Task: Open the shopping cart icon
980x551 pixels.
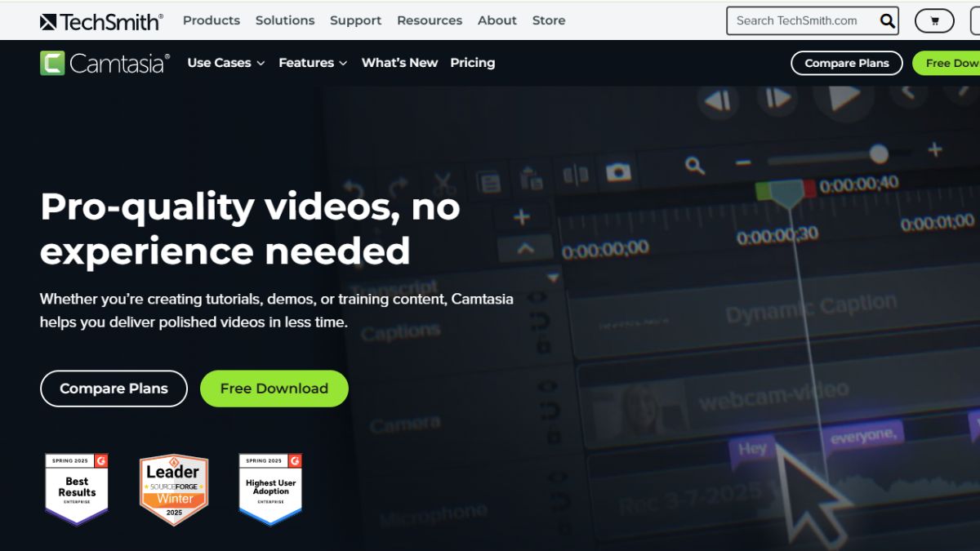Action: coord(934,21)
